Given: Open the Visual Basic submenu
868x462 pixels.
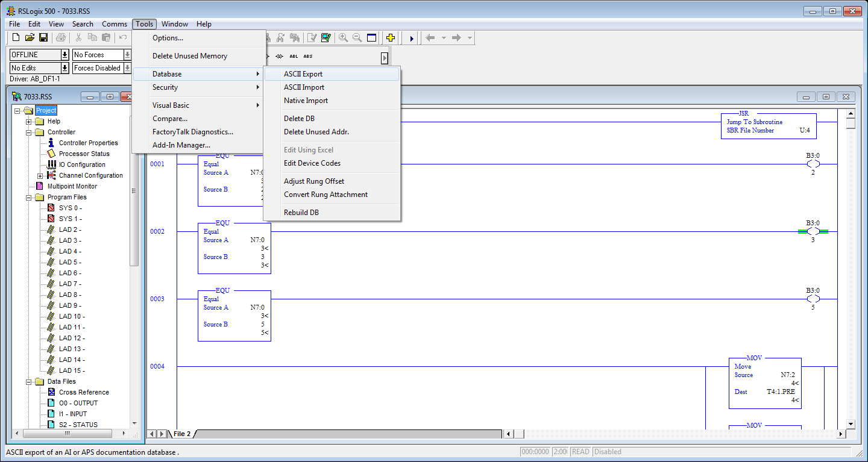Looking at the screenshot, I should [x=199, y=105].
